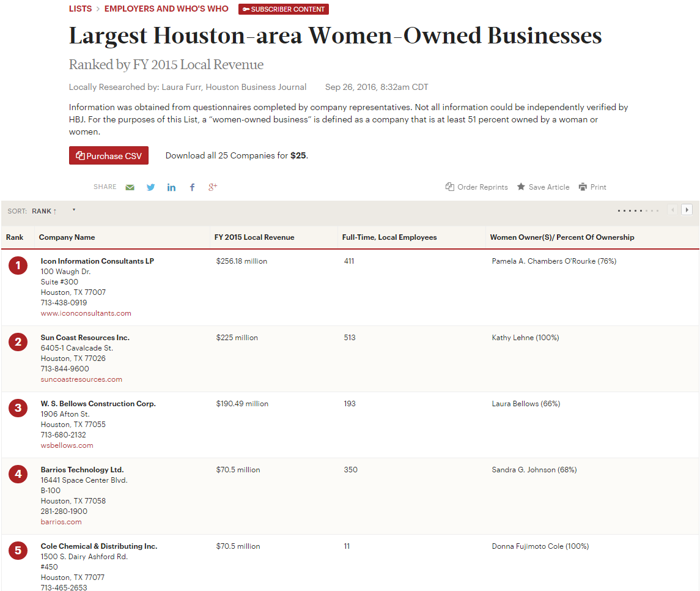Go to the next page arrow
This screenshot has height=591, width=700.
687,210
